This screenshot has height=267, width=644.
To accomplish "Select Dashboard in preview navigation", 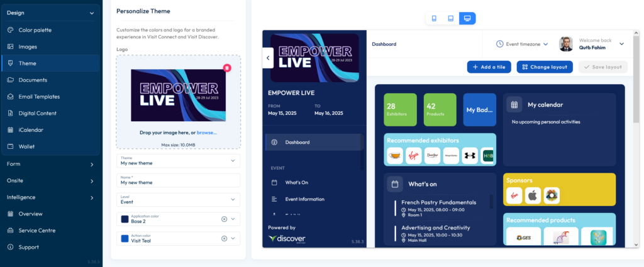I will coord(314,143).
